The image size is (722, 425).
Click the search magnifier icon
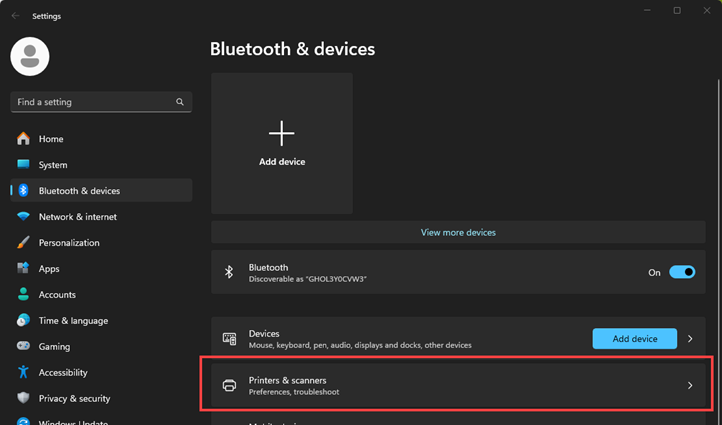pos(180,102)
